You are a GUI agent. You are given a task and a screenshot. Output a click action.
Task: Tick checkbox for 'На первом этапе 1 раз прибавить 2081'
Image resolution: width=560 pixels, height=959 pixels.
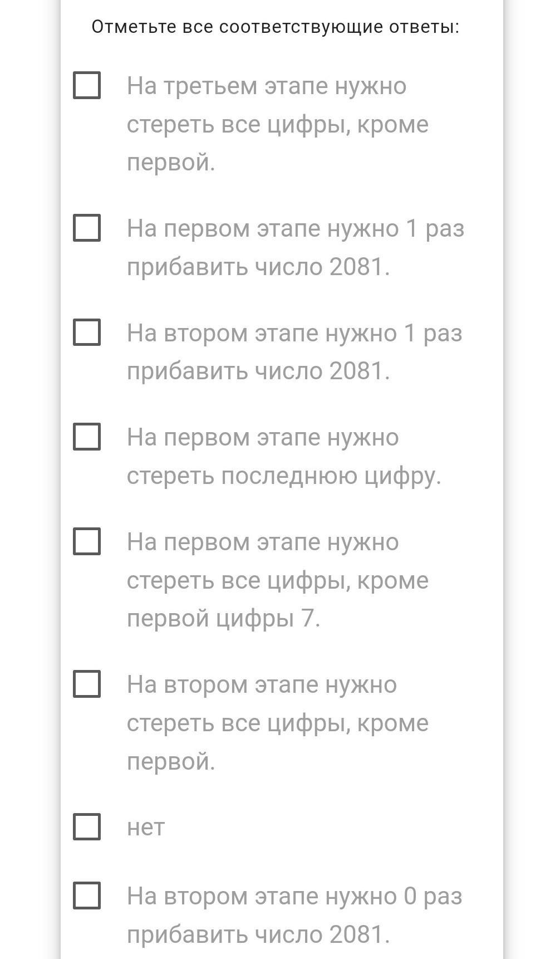pos(87,228)
